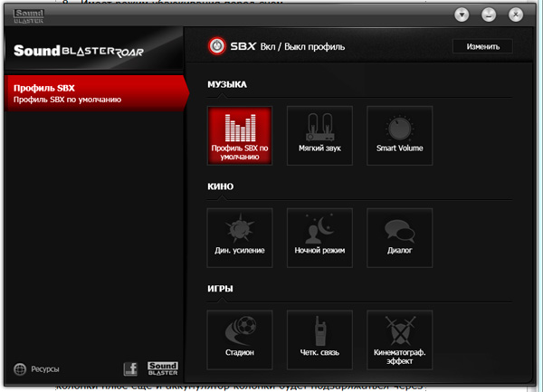
Task: Activate the Smart Volume profile
Action: [399, 136]
